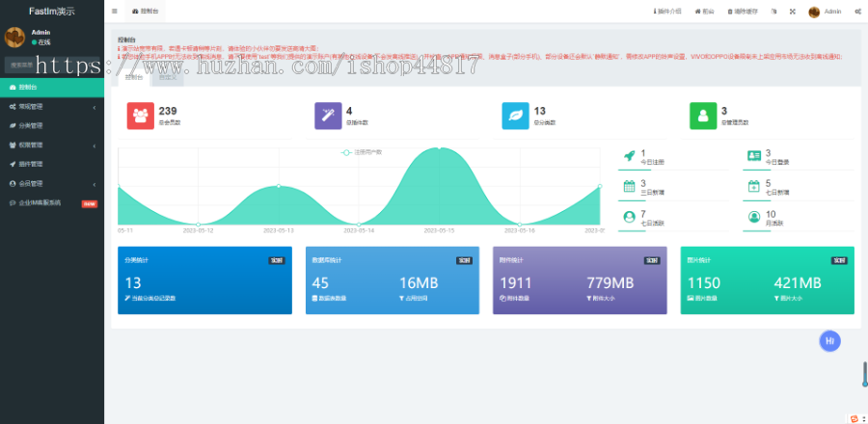Image resolution: width=868 pixels, height=424 pixels.
Task: Select 控制台 in the sidebar menu
Action: tap(52, 88)
